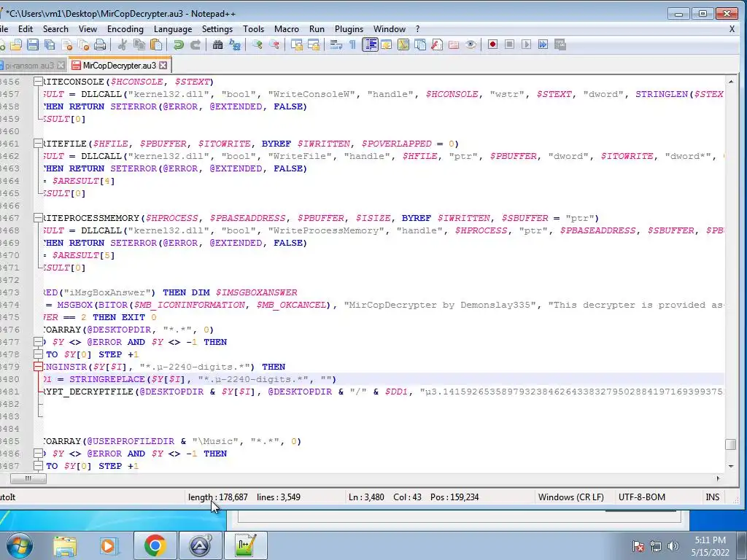Image resolution: width=747 pixels, height=560 pixels.
Task: Open Windows Explorer folder taskbar icon
Action: click(65, 545)
